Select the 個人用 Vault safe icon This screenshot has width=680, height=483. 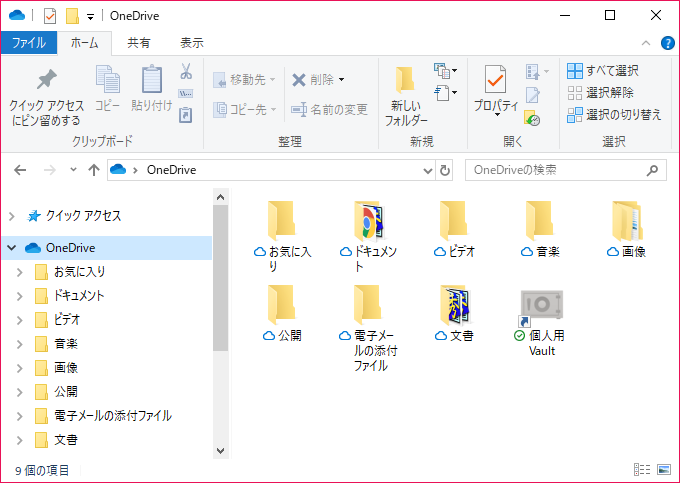(541, 307)
